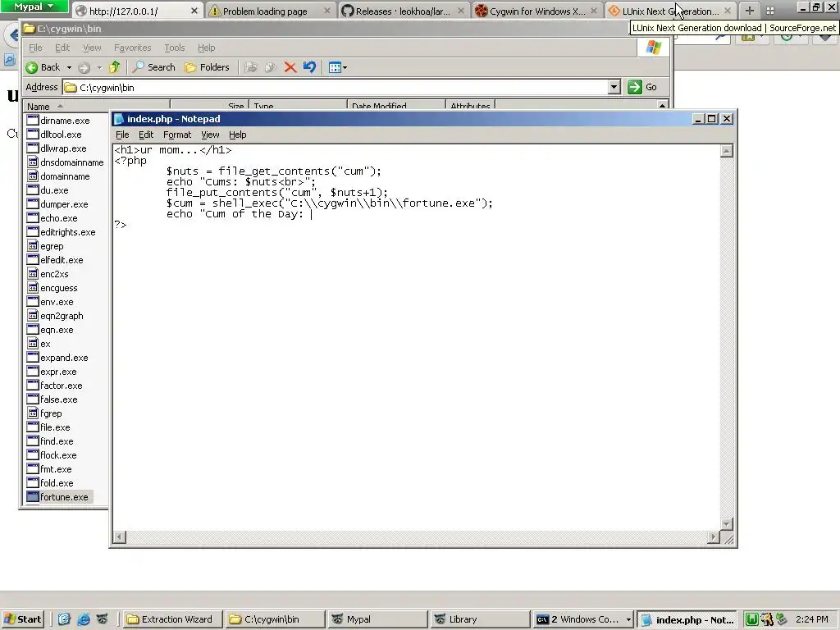Switch to Library taskbar button
Screen dimensions: 840x630
[479, 619]
